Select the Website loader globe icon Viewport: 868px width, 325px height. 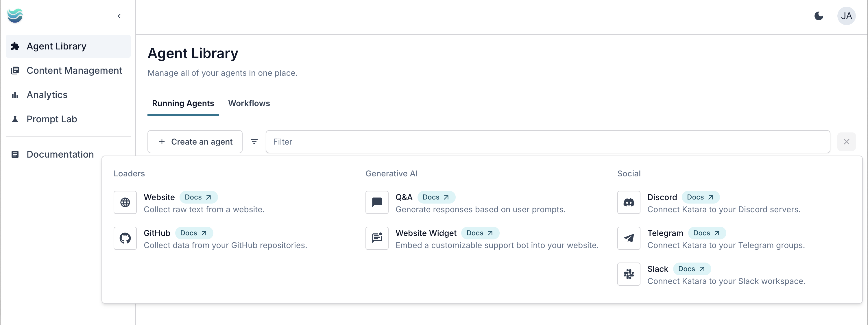pos(125,202)
